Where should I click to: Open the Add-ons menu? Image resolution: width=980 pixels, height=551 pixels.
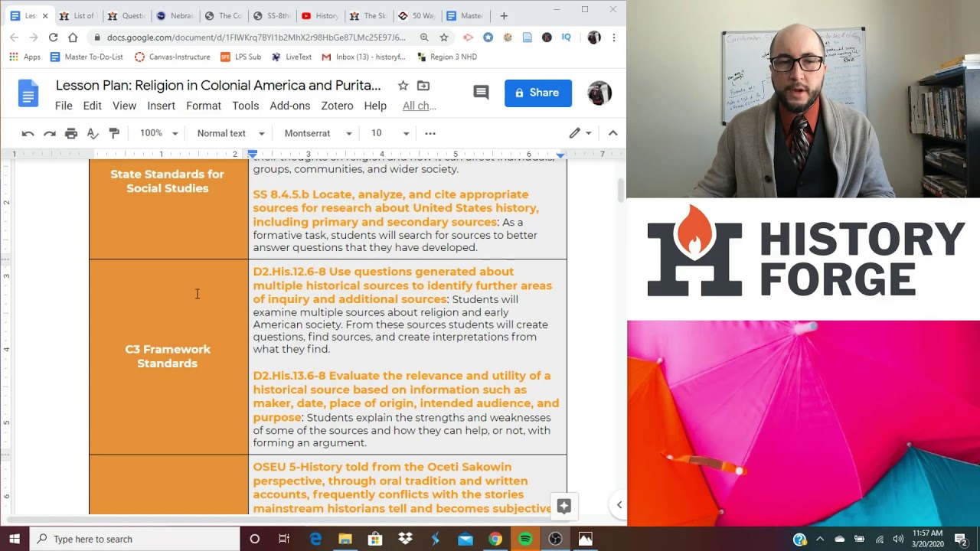tap(290, 106)
